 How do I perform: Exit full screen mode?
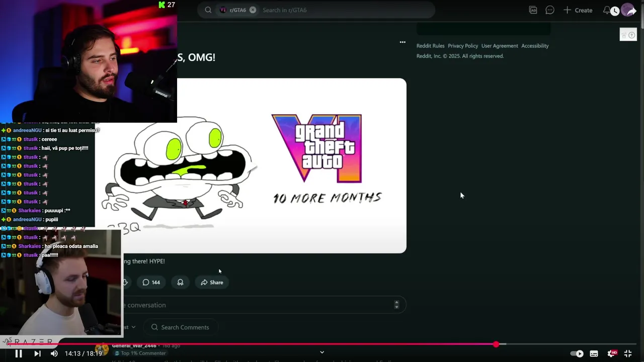click(x=628, y=353)
